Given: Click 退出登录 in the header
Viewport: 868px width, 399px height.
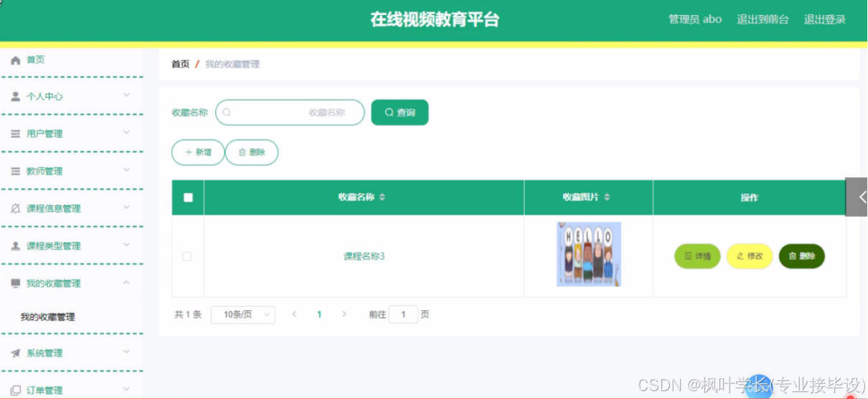Looking at the screenshot, I should click(x=824, y=19).
